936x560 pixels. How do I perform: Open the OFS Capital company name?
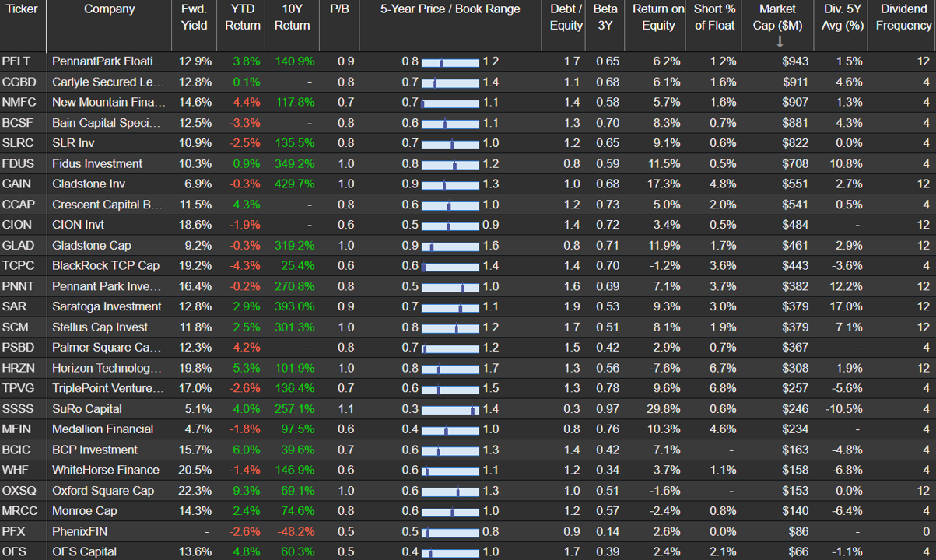tap(85, 551)
